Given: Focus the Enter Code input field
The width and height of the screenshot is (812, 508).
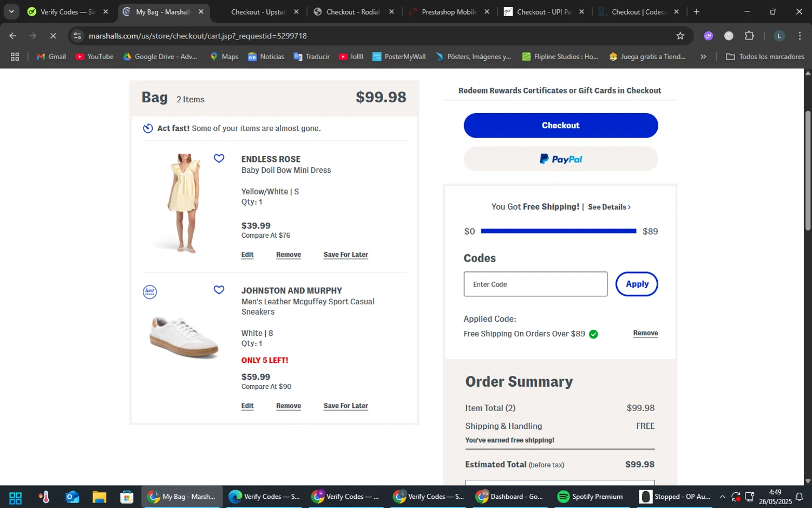Looking at the screenshot, I should click(x=535, y=284).
